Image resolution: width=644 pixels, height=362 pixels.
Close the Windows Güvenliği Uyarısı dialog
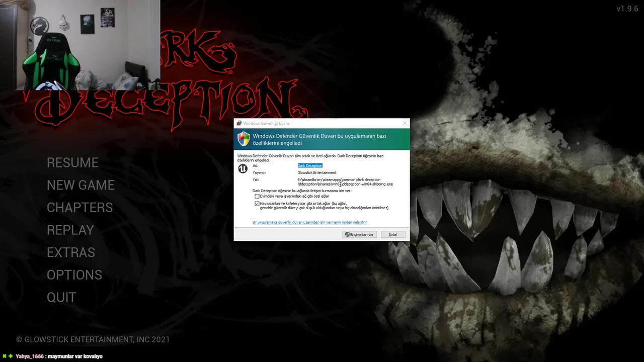[405, 123]
